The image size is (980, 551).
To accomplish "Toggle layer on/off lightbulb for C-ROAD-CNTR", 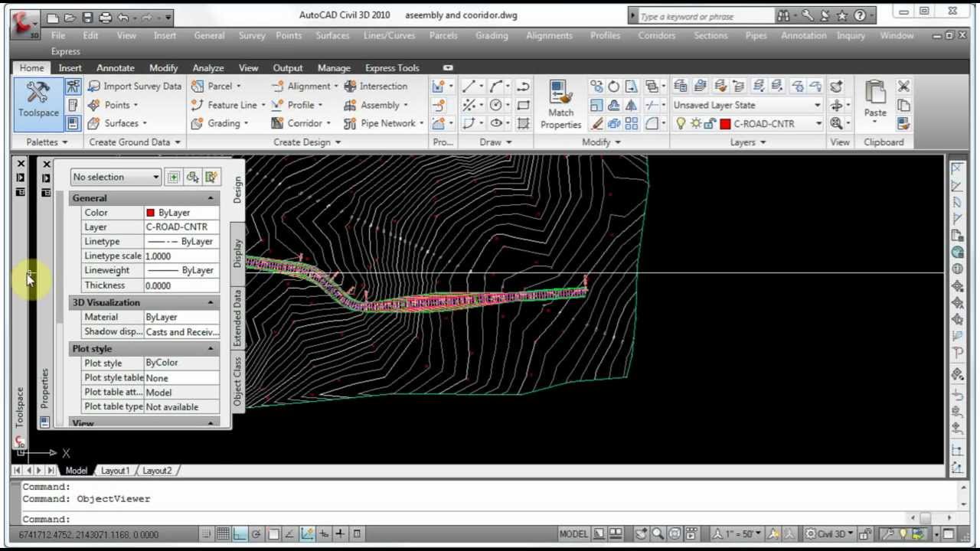I will click(681, 123).
